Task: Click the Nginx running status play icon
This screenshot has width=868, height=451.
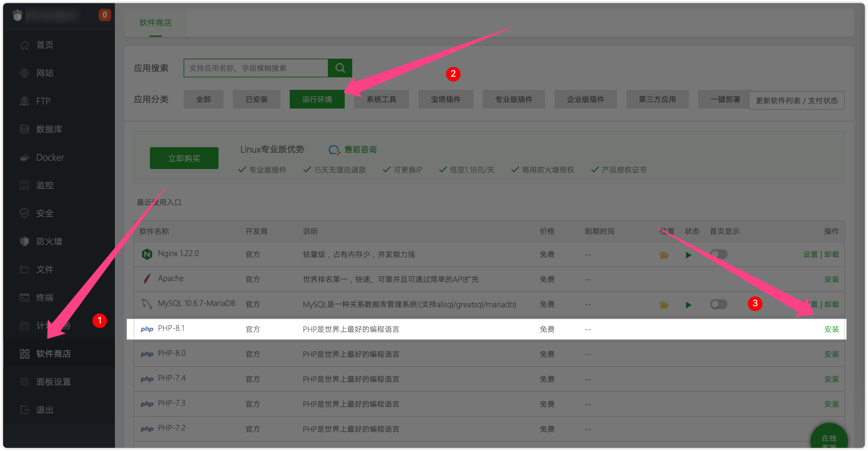Action: click(x=688, y=255)
